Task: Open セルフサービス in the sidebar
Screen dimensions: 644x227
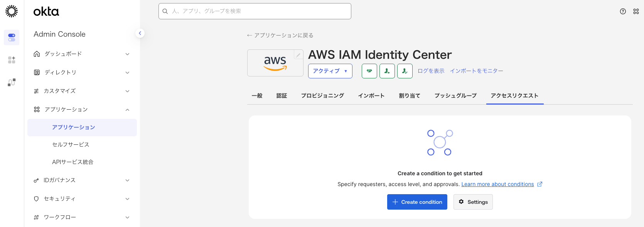Action: pyautogui.click(x=71, y=145)
